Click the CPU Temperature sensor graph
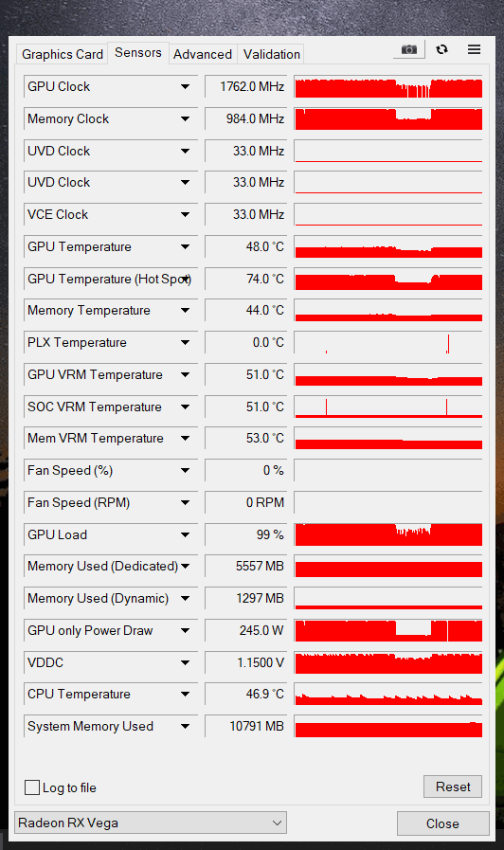The image size is (504, 850). [x=388, y=695]
